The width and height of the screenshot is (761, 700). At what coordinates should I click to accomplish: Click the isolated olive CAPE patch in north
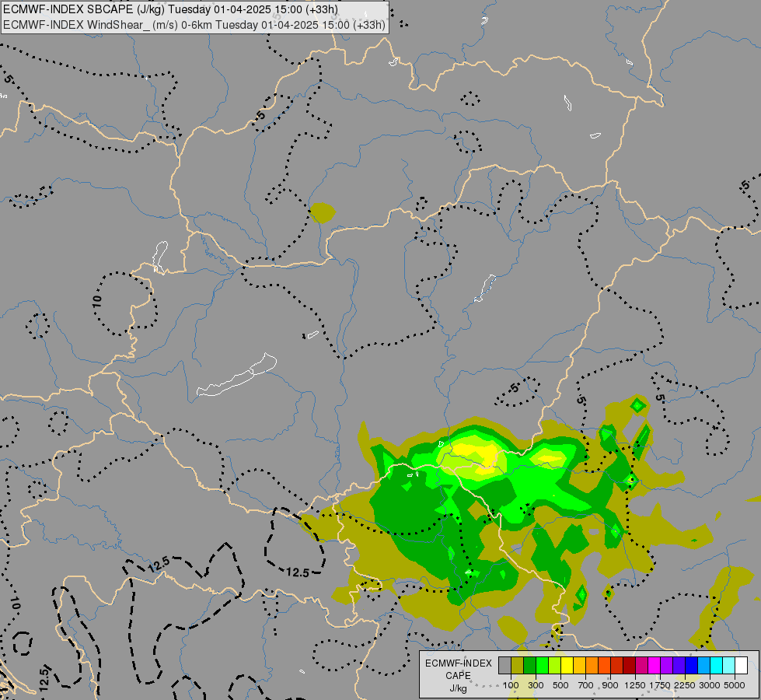pyautogui.click(x=323, y=213)
